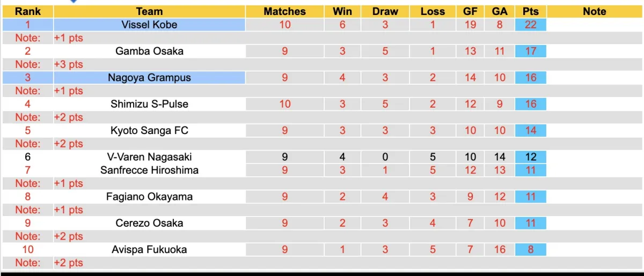The image size is (644, 276).
Task: Click Sanfrecce Hiroshima team name
Action: 149,170
